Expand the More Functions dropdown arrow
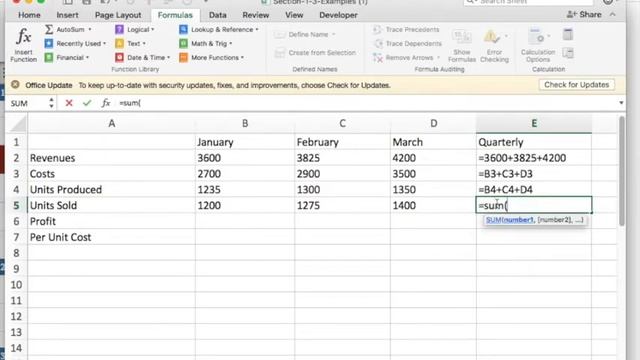This screenshot has width=640, height=360. coord(242,58)
